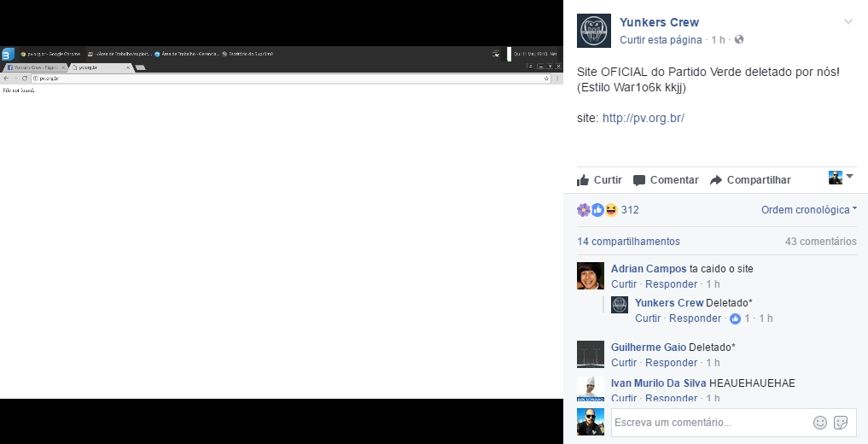Like Guilherme Gaio's comment
Screen dimensions: 868x444
624,363
